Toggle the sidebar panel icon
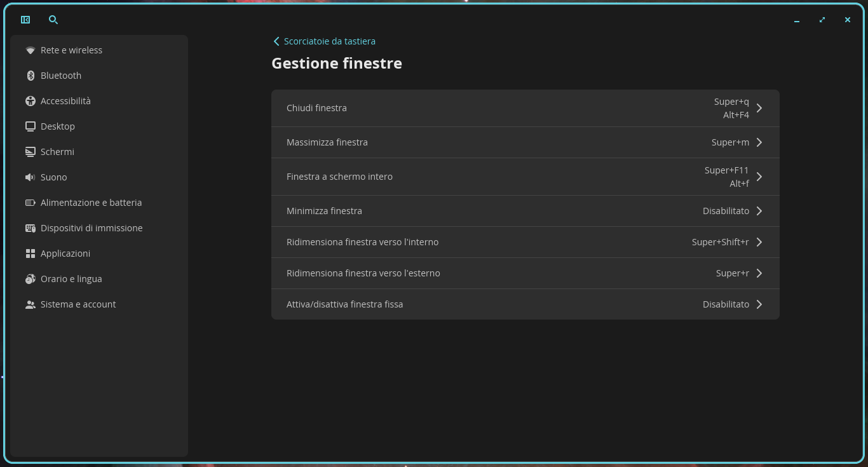 click(25, 20)
